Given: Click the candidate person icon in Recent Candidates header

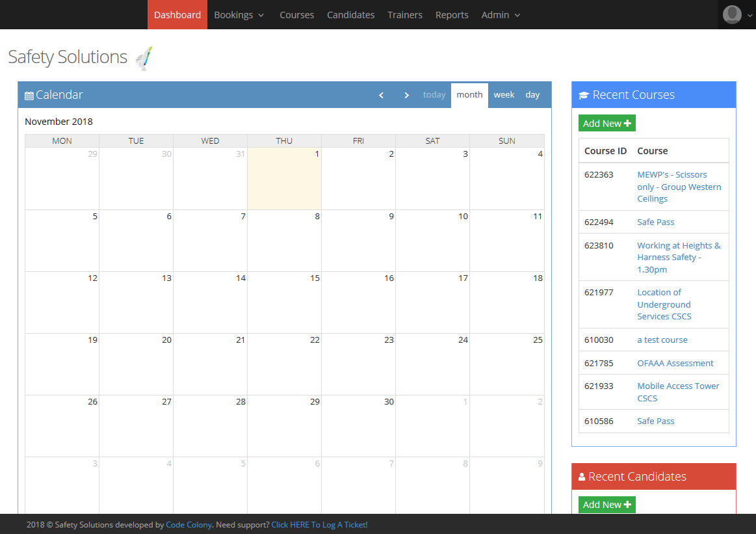Looking at the screenshot, I should coord(582,476).
